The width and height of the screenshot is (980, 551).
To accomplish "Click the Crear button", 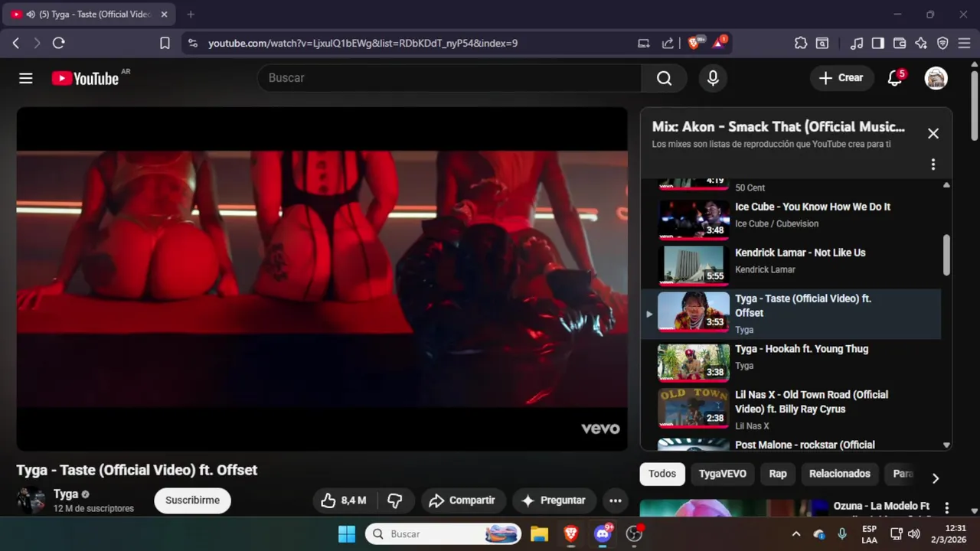I will (x=841, y=78).
